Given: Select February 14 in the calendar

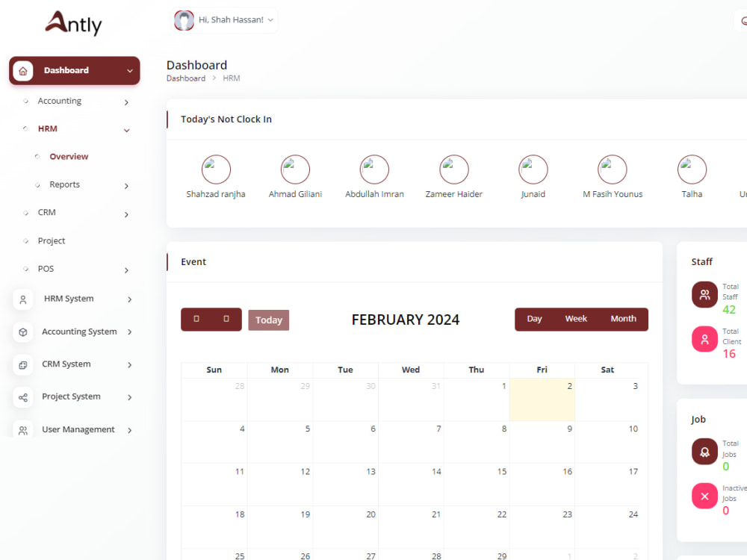Looking at the screenshot, I should coord(411,485).
